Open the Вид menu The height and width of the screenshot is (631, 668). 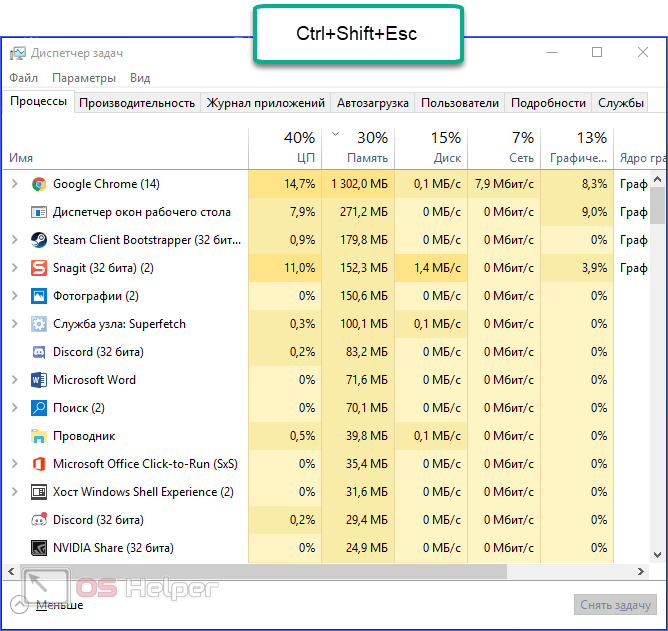140,78
